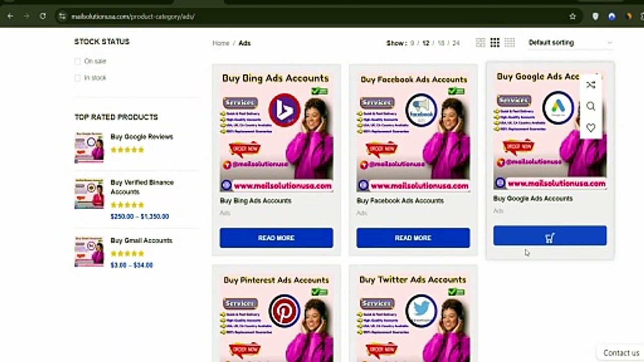Image resolution: width=644 pixels, height=362 pixels.
Task: Click the $3.00 – $34.00 price text
Action: pos(132,265)
